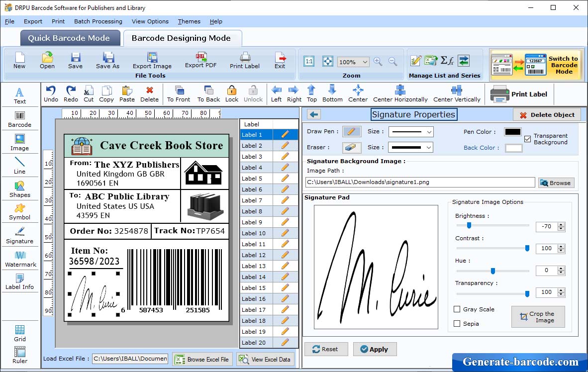
Task: Click the zoom in magnifier
Action: 378,62
